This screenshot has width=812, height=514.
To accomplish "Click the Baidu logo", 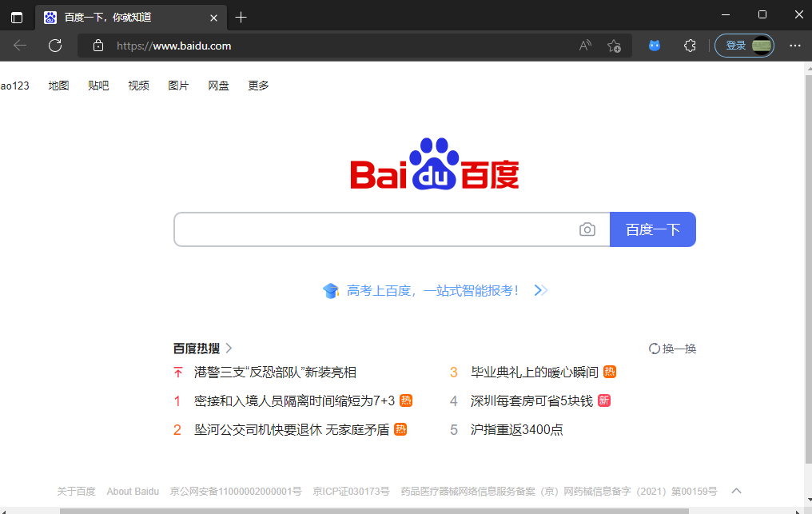I will coord(435,164).
